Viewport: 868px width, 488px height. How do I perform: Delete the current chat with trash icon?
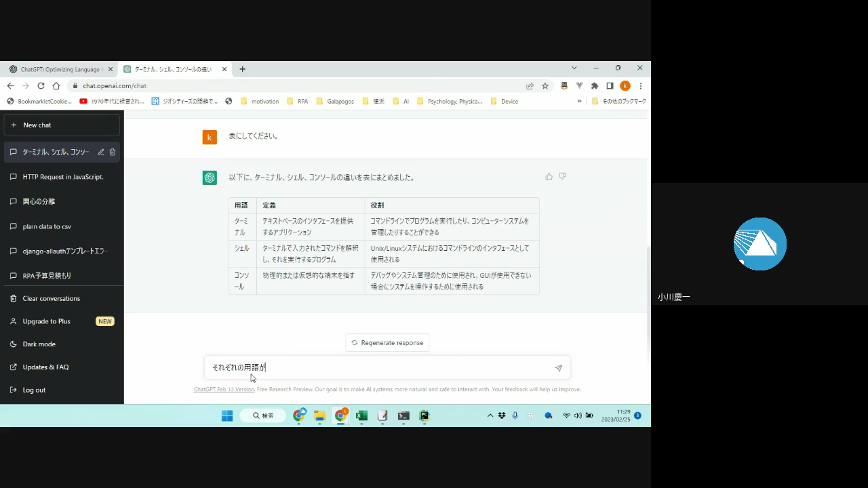coord(113,152)
